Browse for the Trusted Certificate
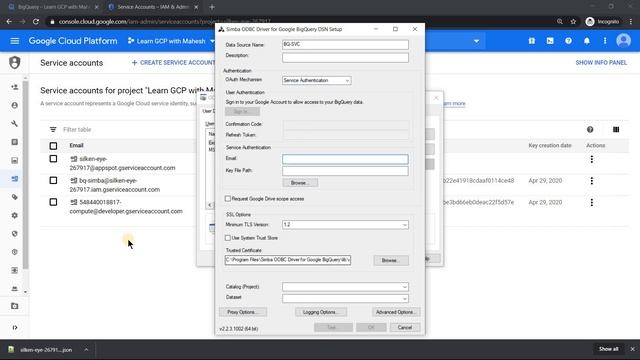This screenshot has width=640, height=360. coord(391,260)
